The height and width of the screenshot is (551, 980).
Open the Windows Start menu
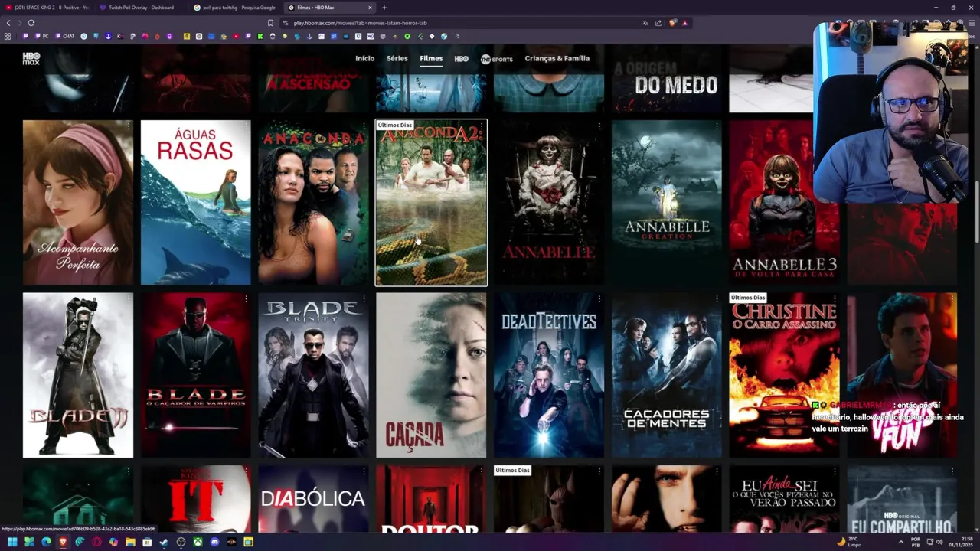pos(12,542)
